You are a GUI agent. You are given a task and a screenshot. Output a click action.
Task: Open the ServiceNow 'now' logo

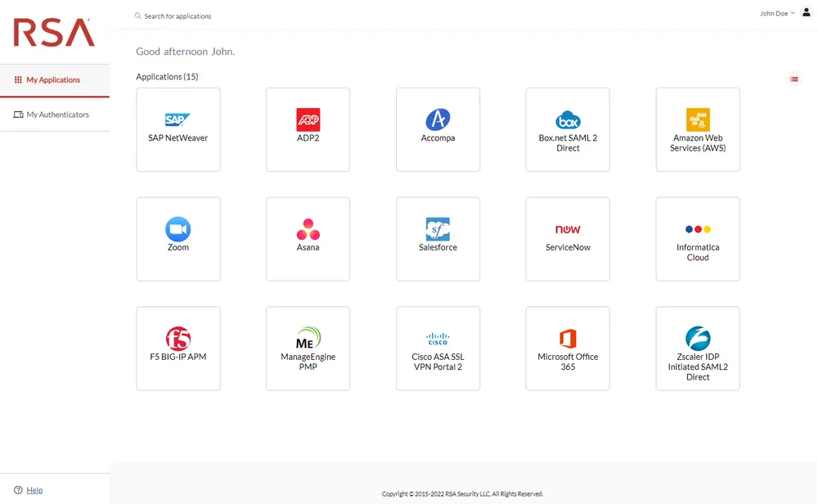point(568,229)
